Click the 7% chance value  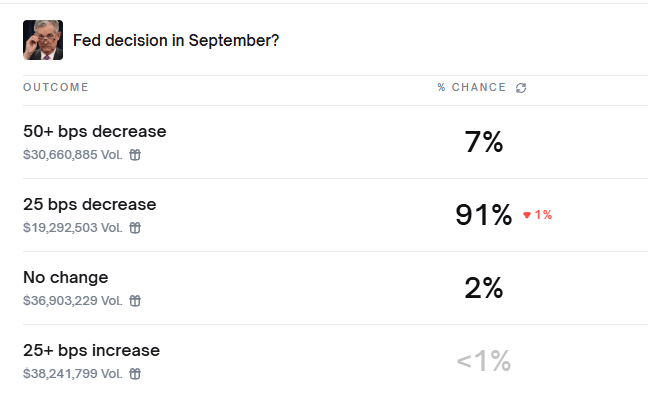pyautogui.click(x=484, y=142)
